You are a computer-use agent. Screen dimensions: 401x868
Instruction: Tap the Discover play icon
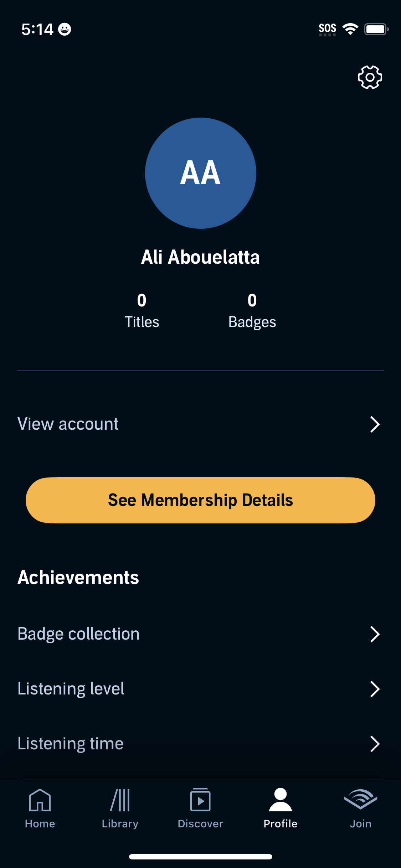[x=200, y=800]
